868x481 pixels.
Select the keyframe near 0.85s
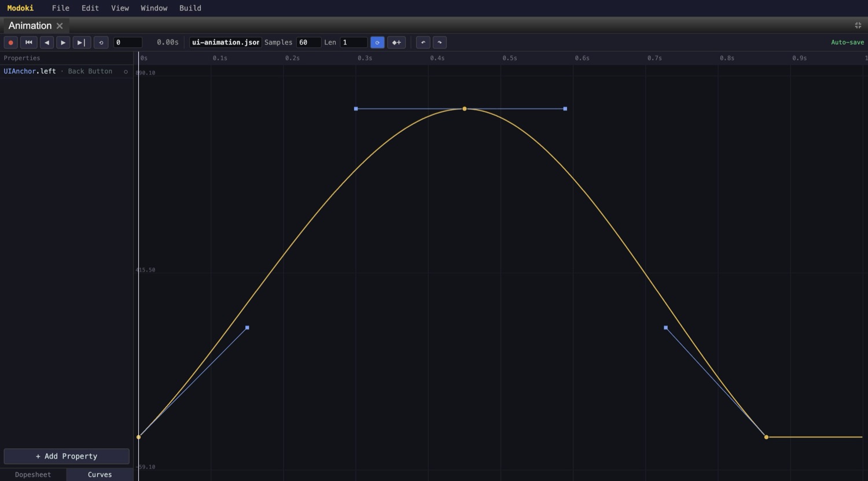[766, 437]
